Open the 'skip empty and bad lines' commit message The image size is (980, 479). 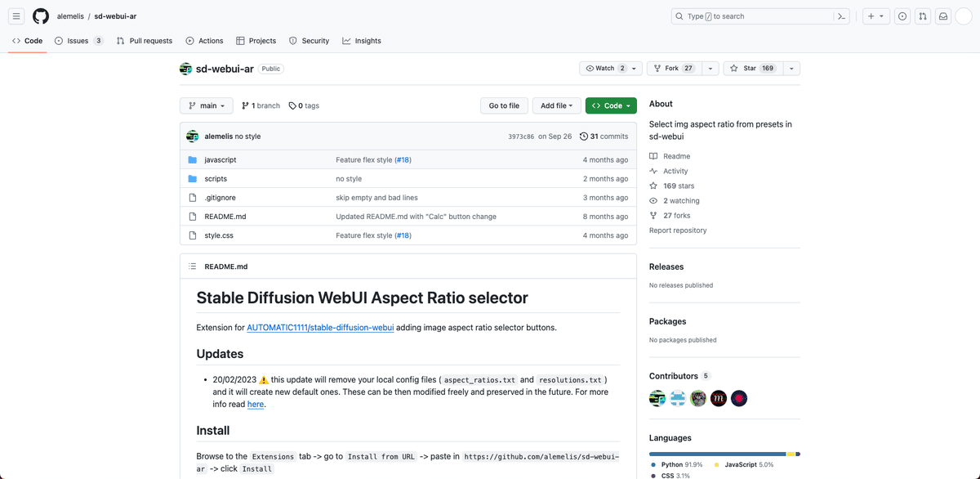(376, 198)
